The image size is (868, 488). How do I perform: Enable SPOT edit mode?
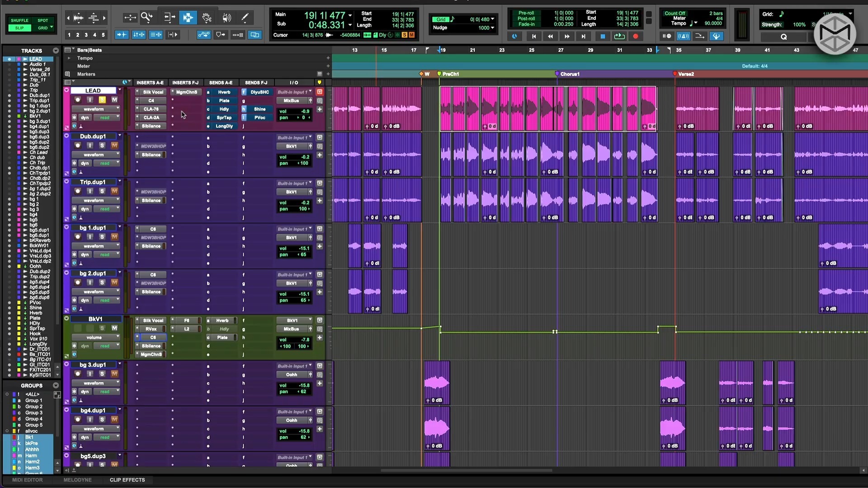(43, 20)
